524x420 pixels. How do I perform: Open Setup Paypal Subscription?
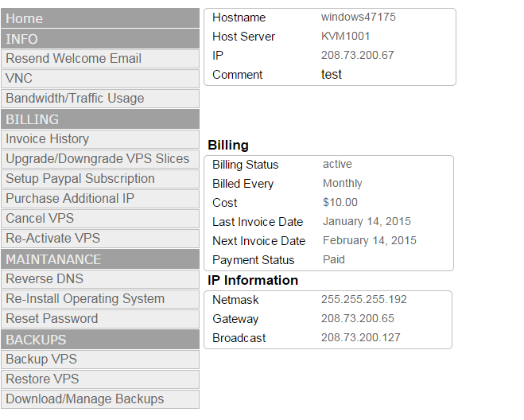(100, 179)
